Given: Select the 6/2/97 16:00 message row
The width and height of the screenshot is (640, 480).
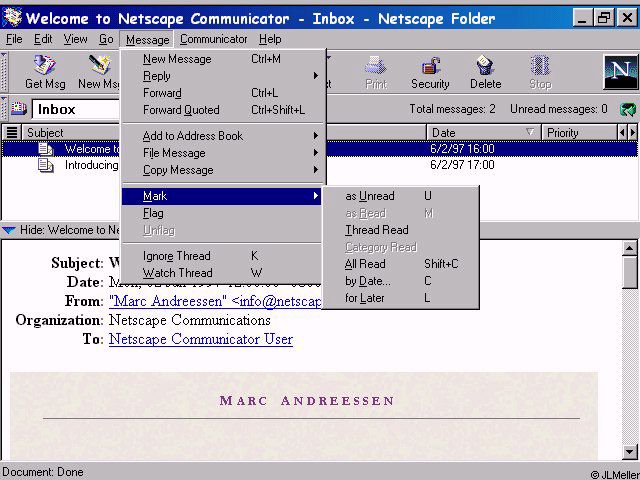Looking at the screenshot, I should point(320,149).
